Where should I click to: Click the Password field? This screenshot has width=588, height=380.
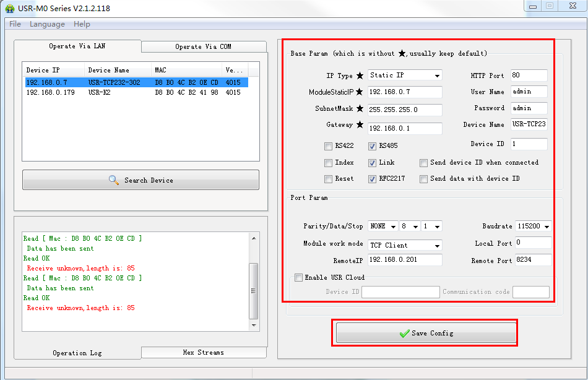pyautogui.click(x=529, y=108)
